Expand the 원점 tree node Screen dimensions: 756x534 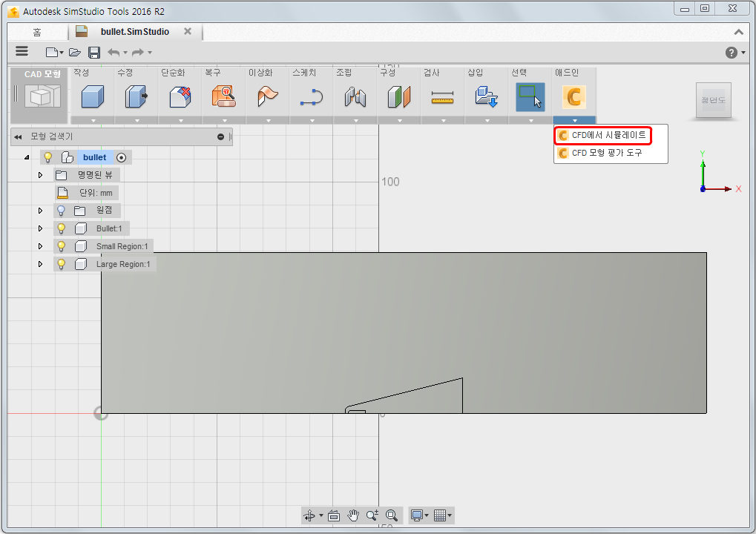tap(41, 211)
